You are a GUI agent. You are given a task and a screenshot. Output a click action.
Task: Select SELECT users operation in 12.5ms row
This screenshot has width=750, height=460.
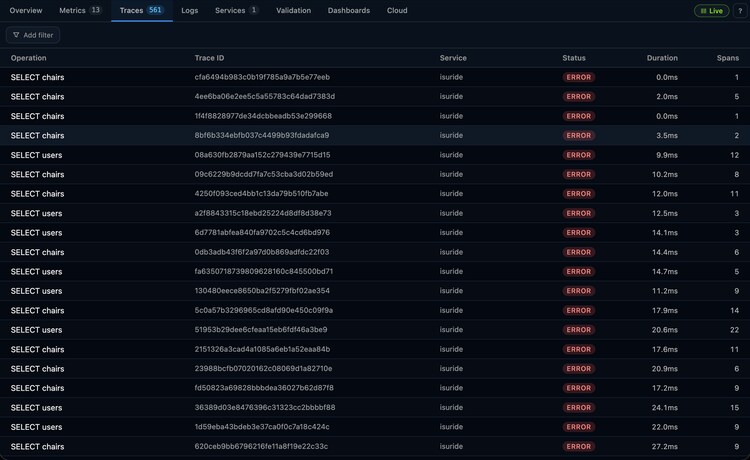coord(36,213)
